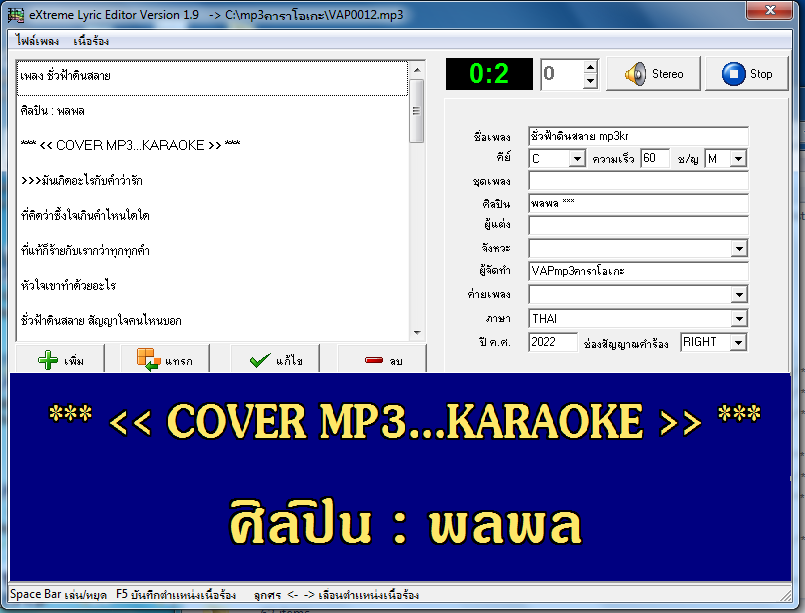This screenshot has height=613, width=805.
Task: Open the ไฟล์เพลง menu
Action: click(37, 41)
